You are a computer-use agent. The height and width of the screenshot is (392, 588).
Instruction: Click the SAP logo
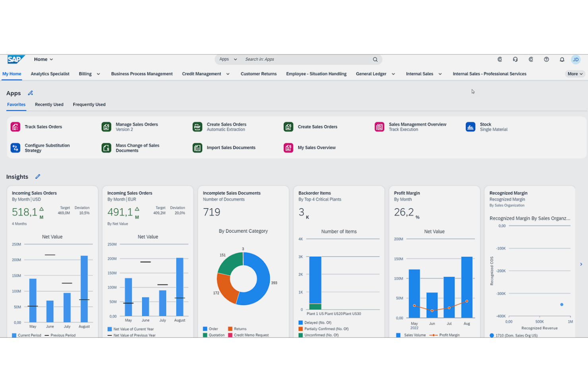click(15, 59)
